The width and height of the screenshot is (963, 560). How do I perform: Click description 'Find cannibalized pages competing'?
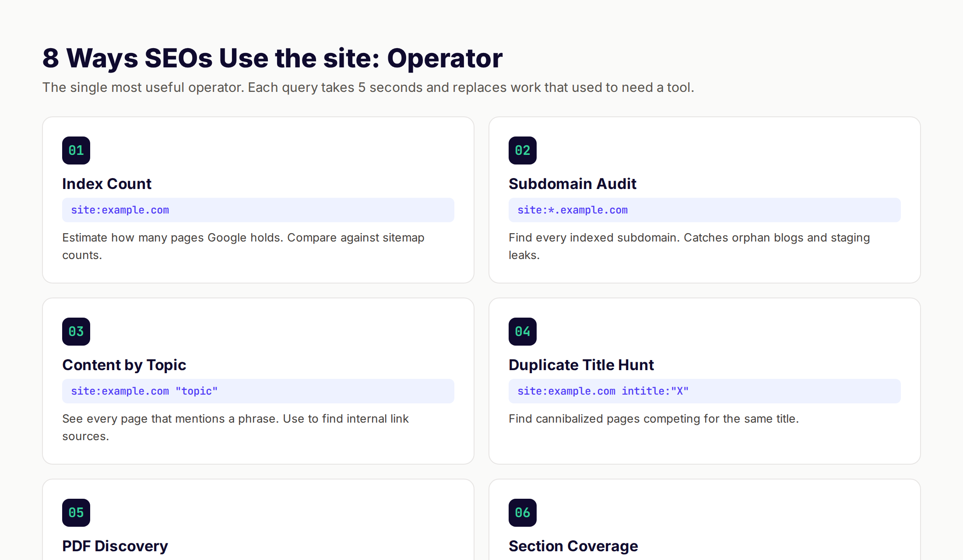pyautogui.click(x=654, y=419)
